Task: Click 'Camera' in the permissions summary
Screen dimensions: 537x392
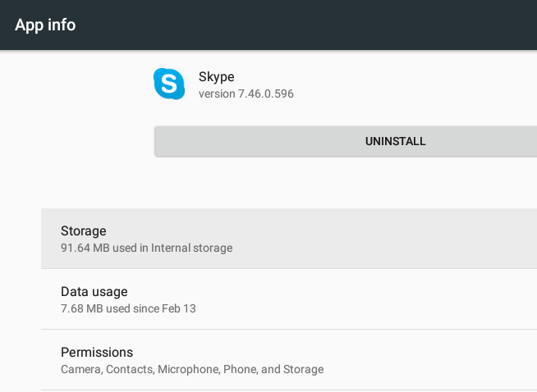Action: pos(81,370)
